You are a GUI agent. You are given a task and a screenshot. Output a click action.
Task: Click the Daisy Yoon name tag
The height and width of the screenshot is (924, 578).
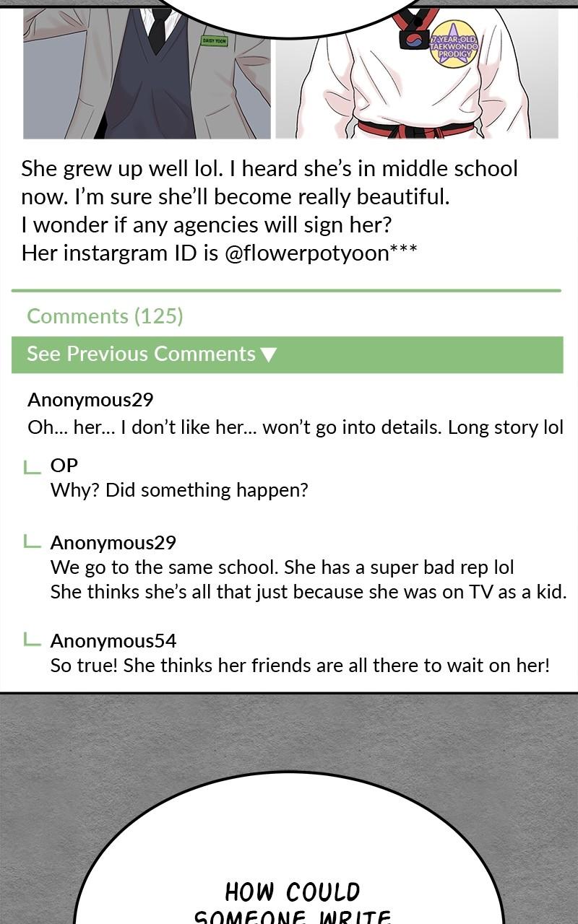tap(214, 41)
